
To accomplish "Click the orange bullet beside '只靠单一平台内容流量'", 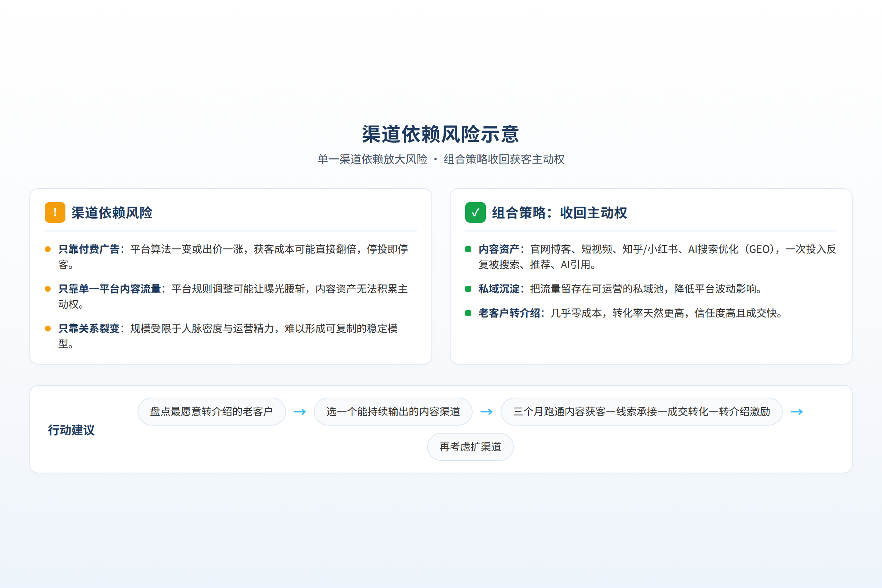I will tap(48, 289).
